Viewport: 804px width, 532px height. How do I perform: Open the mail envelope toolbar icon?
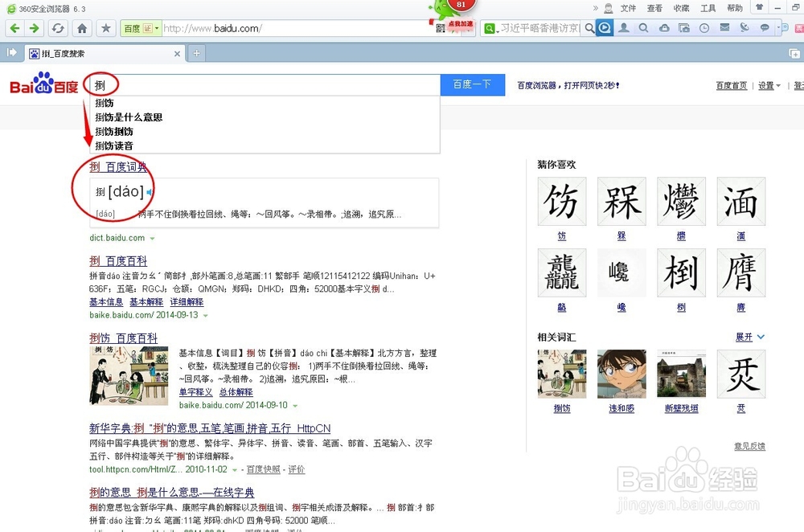coord(724,27)
